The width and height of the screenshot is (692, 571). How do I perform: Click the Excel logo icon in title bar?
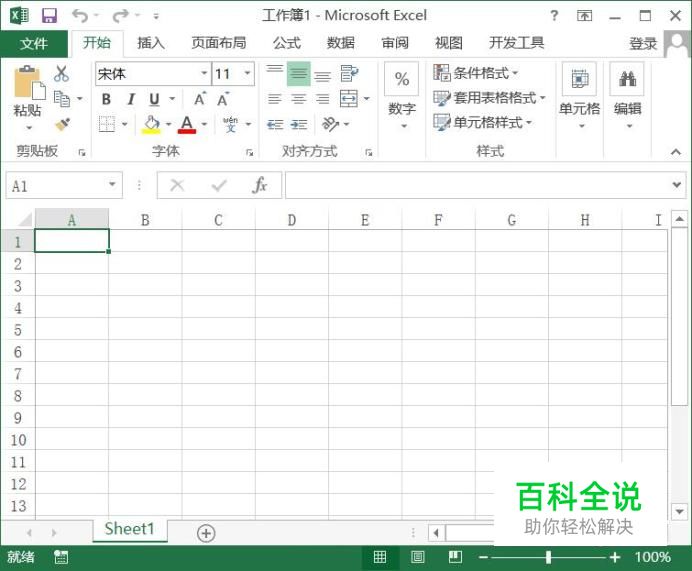(19, 16)
